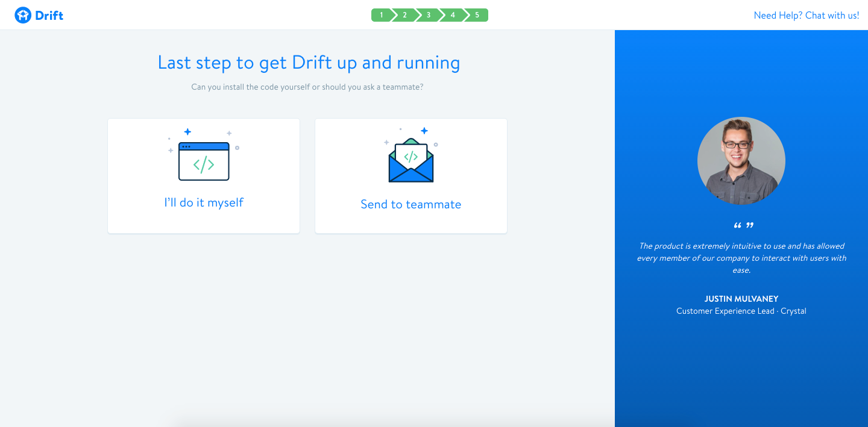Image resolution: width=868 pixels, height=427 pixels.
Task: Select the code window illustration on the left card
Action: point(203,160)
